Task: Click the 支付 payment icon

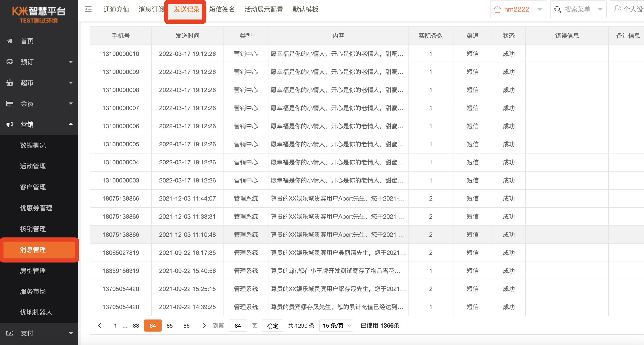Action: coord(10,333)
